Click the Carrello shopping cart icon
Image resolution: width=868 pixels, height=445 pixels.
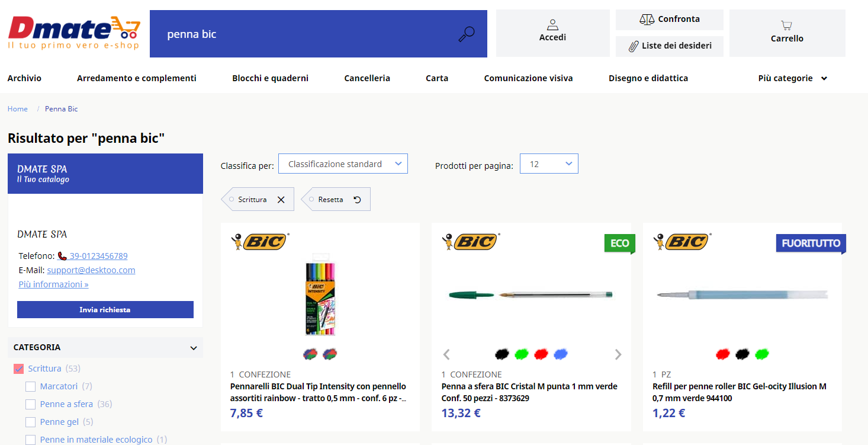(x=786, y=25)
